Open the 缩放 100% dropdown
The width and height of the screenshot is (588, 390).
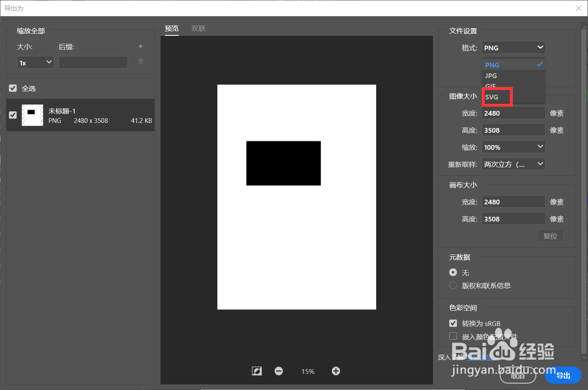513,147
